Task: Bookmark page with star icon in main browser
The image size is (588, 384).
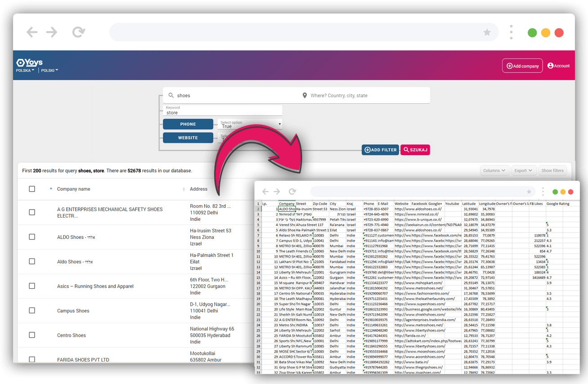Action: (487, 32)
